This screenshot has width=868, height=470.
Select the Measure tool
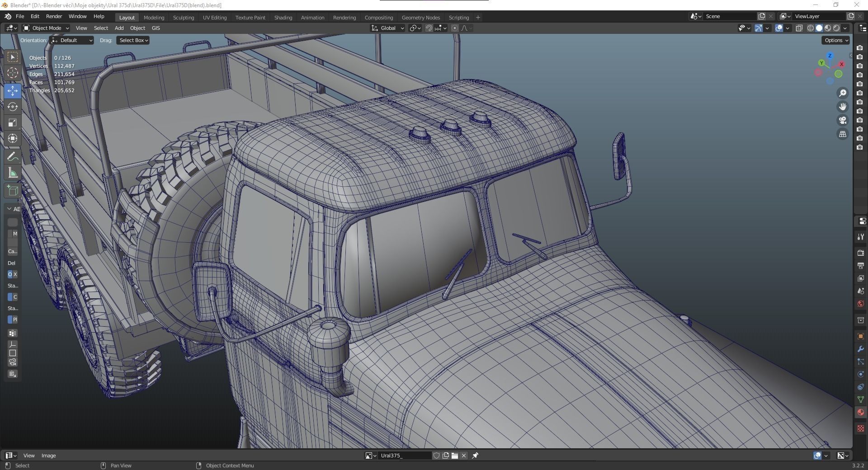coord(13,173)
